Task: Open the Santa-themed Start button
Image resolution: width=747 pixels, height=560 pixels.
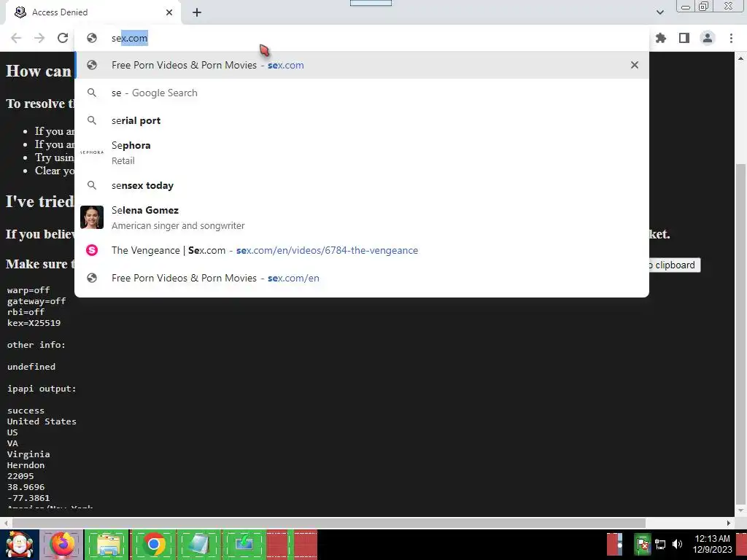Action: 19,544
